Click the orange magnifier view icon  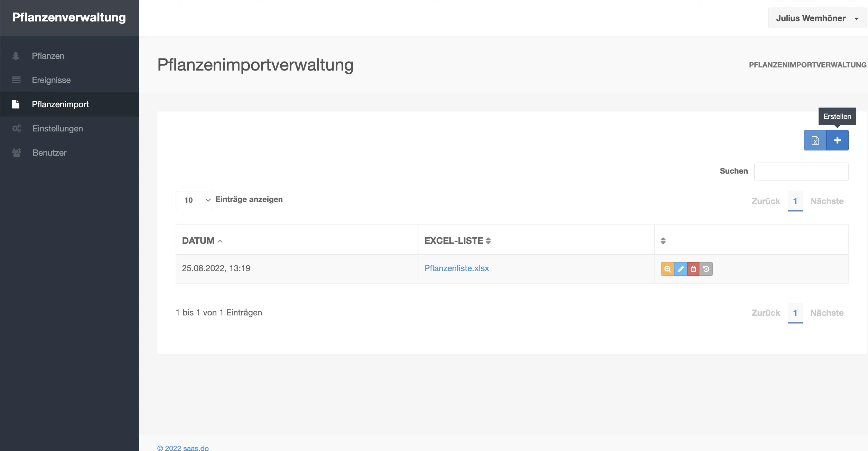[x=667, y=269]
